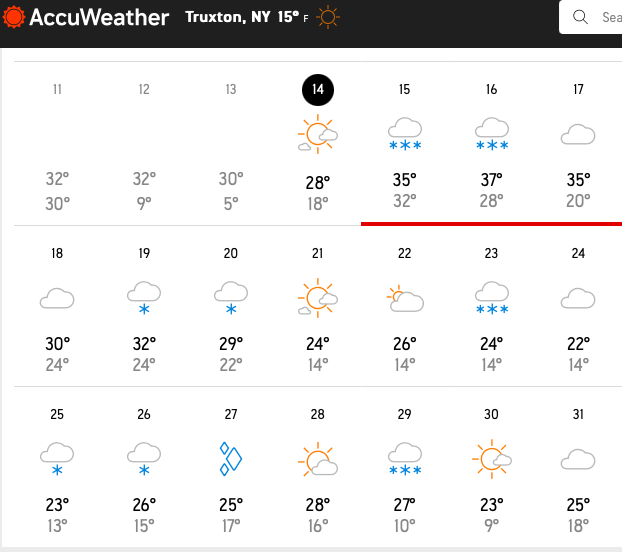Click the mostly cloudy sun icon on day 22
The height and width of the screenshot is (552, 622).
(404, 297)
